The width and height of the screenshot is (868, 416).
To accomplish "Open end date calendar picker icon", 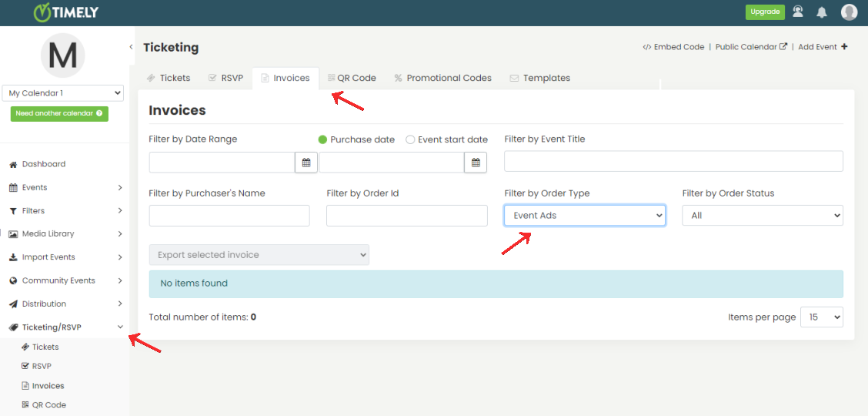I will point(476,163).
